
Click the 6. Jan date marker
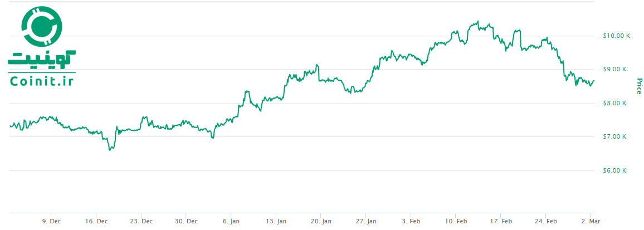[x=231, y=221]
